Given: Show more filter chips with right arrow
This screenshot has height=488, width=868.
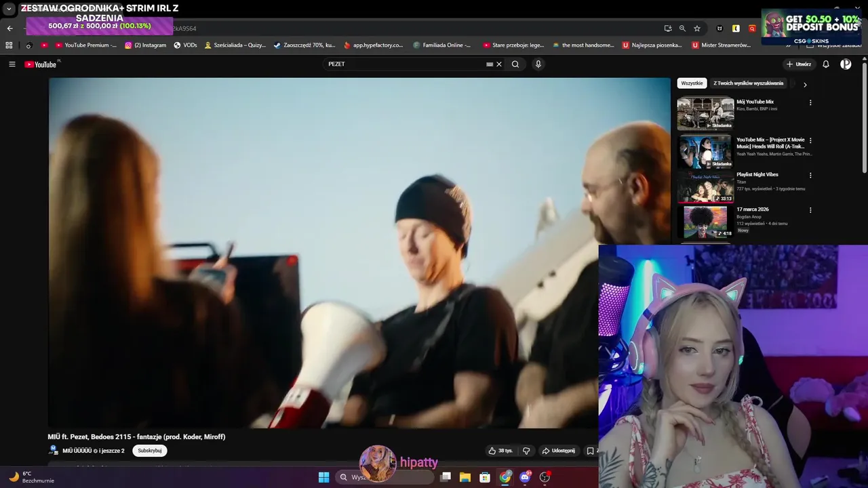Looking at the screenshot, I should point(805,85).
